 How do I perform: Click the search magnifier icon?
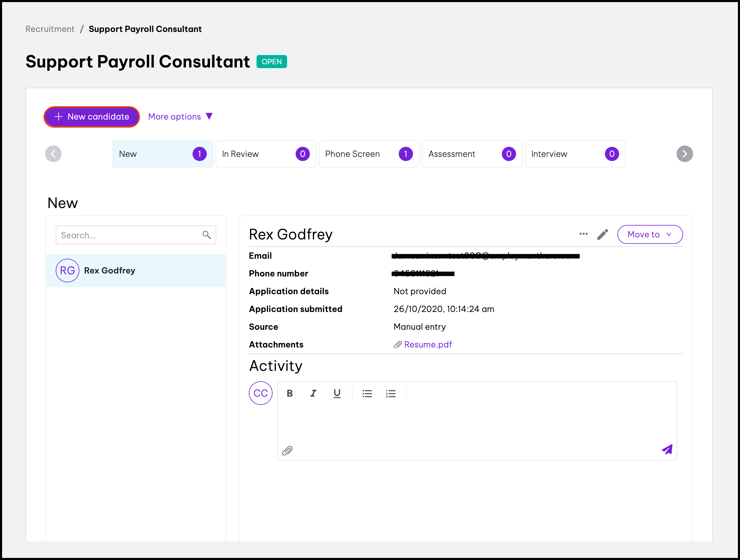pos(207,235)
